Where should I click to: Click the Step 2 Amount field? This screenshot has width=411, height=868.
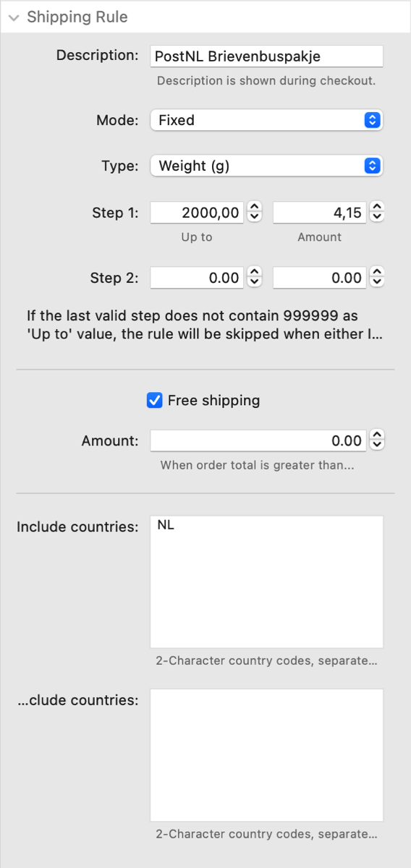(320, 278)
